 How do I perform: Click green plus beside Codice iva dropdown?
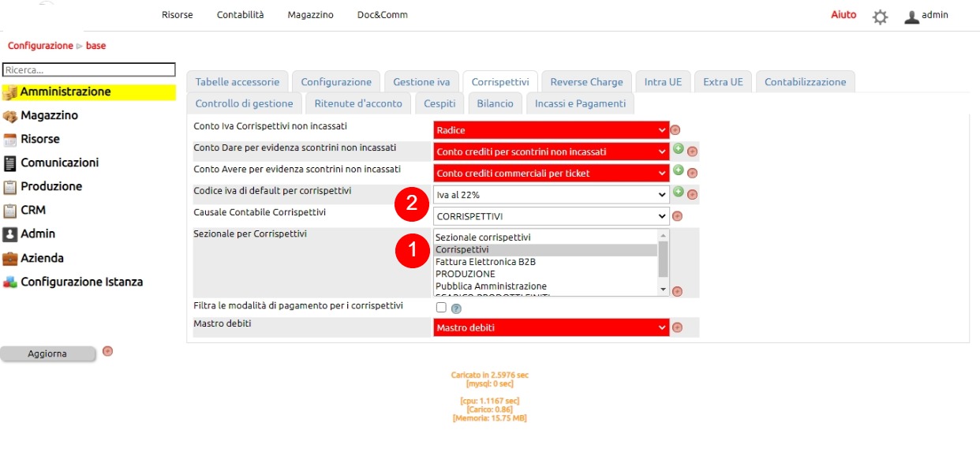tap(678, 191)
